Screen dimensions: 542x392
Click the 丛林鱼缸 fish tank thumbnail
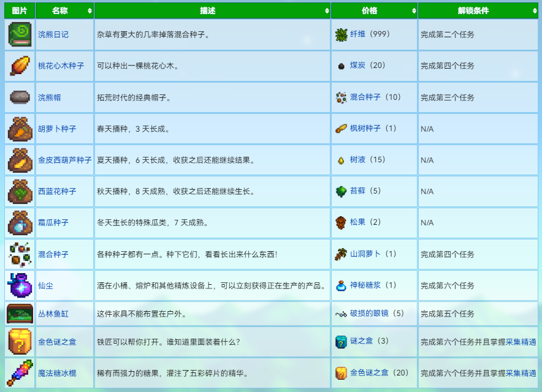click(x=20, y=314)
